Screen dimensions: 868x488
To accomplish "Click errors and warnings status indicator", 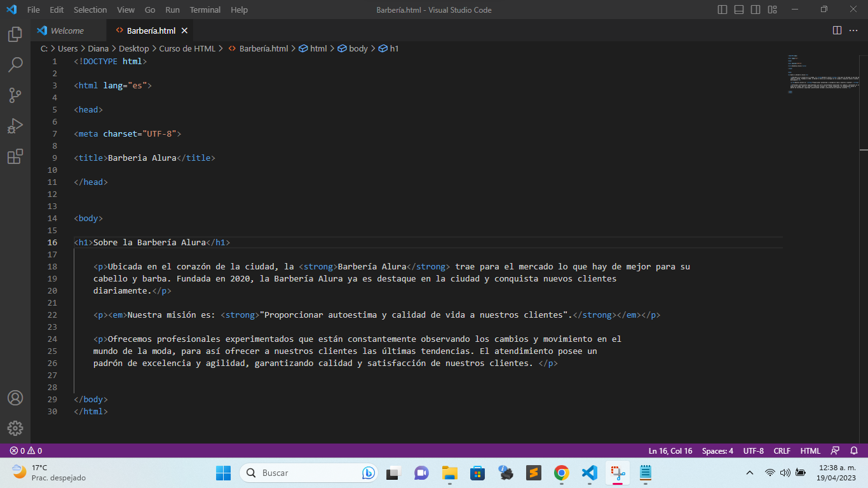I will [x=25, y=451].
